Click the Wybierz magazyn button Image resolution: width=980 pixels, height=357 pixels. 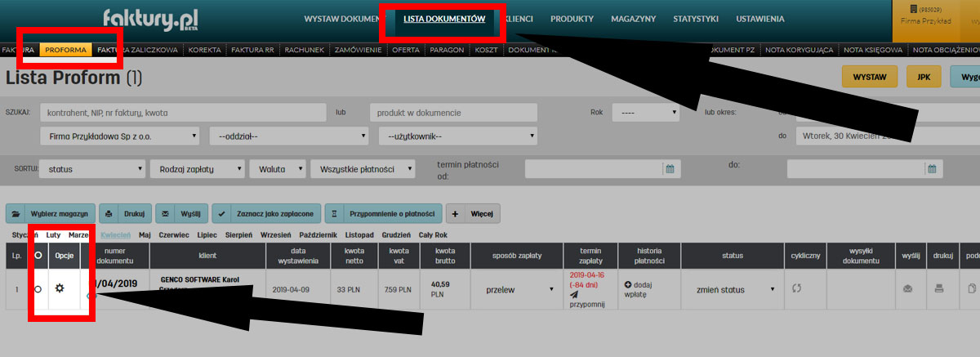coord(51,213)
